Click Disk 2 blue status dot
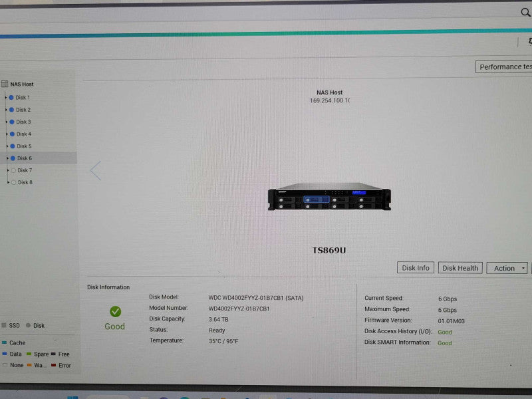532x399 pixels. click(x=11, y=110)
